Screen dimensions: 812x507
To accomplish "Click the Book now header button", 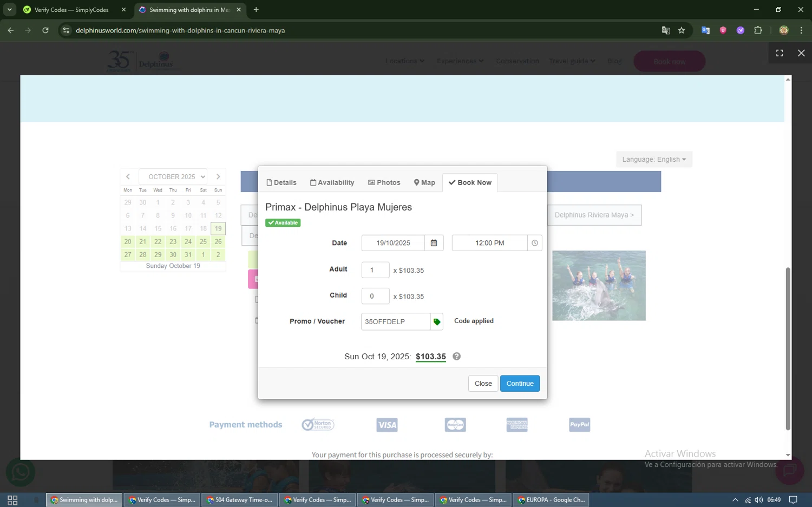I will 670,61.
